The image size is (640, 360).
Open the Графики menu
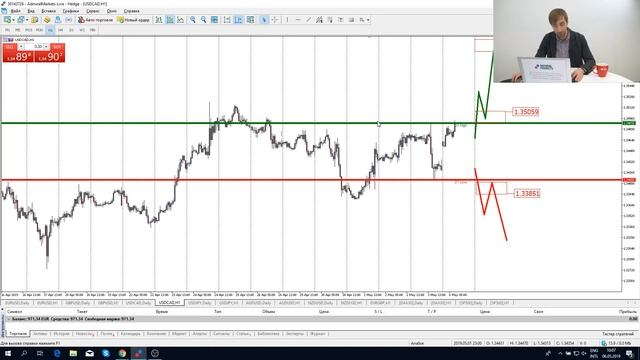pyautogui.click(x=71, y=11)
